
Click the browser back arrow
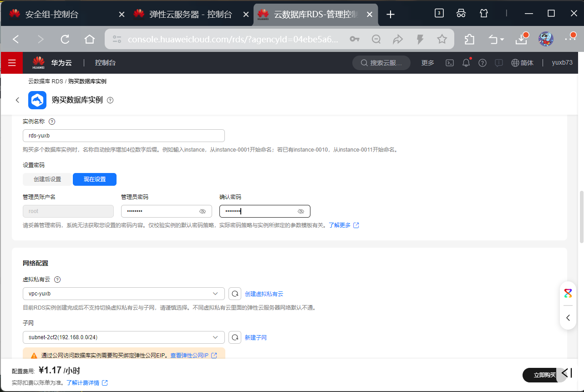click(16, 39)
